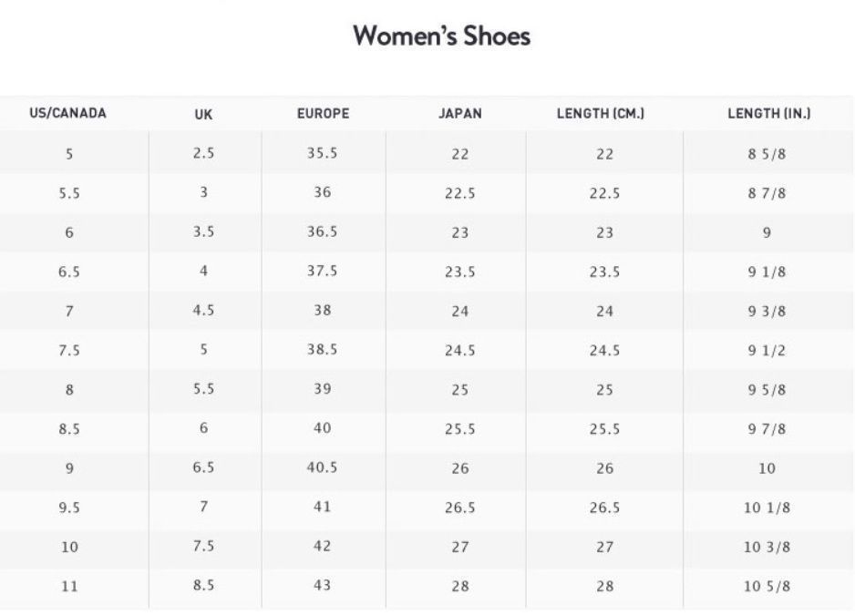
Task: Click the UK column header
Action: (x=203, y=115)
